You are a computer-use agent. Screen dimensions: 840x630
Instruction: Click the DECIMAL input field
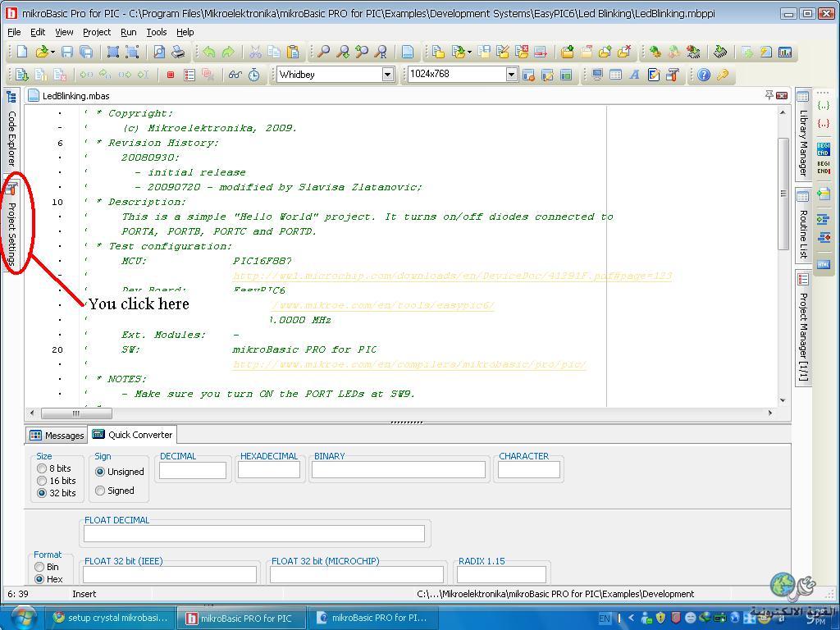click(193, 470)
